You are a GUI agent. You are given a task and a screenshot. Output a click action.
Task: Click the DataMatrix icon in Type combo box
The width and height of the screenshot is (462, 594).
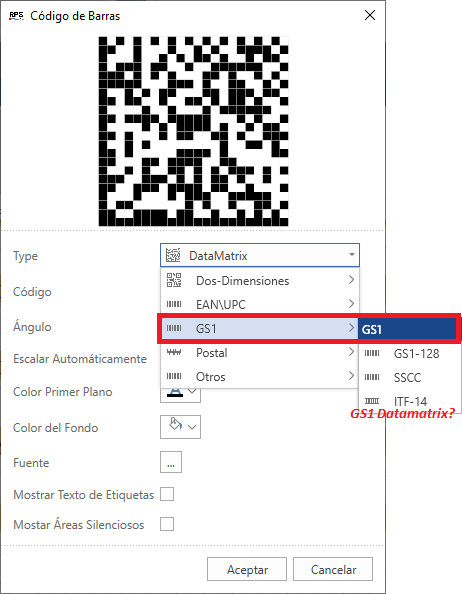[x=173, y=255]
